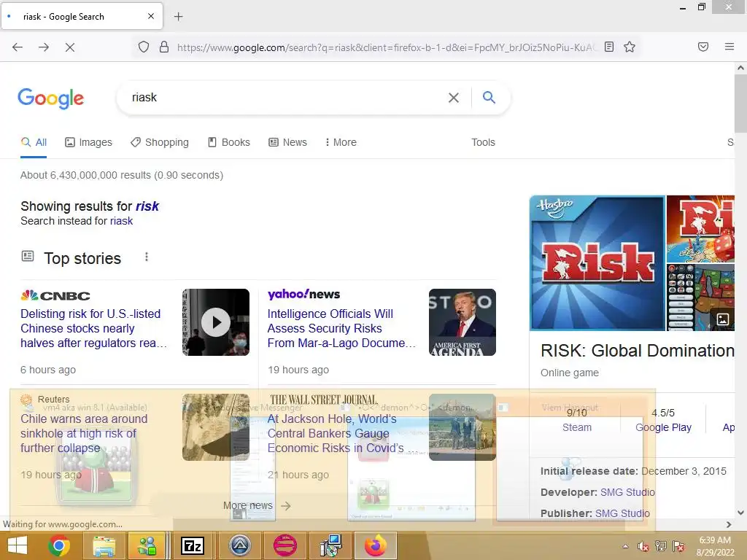Click the 'risk' corrected spelling link
The image size is (747, 560).
[x=147, y=206]
